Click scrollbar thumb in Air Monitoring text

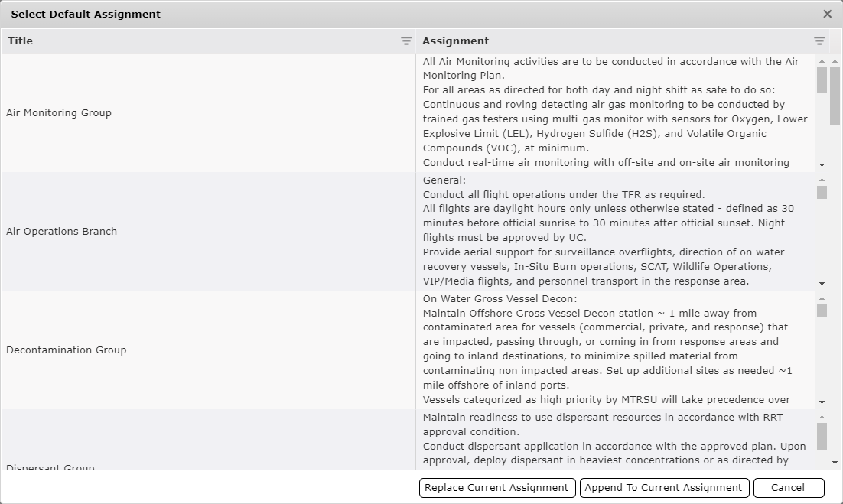[x=822, y=80]
